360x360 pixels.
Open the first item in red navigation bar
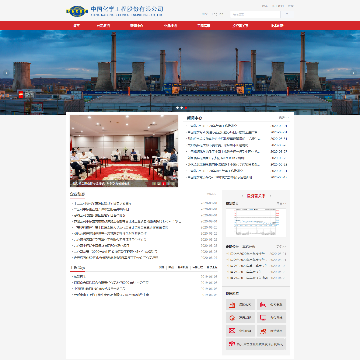[x=77, y=26]
